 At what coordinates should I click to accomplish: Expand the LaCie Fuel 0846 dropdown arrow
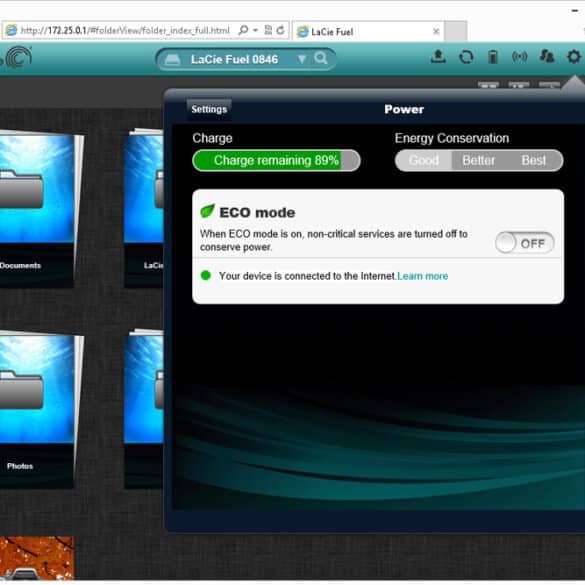point(302,59)
